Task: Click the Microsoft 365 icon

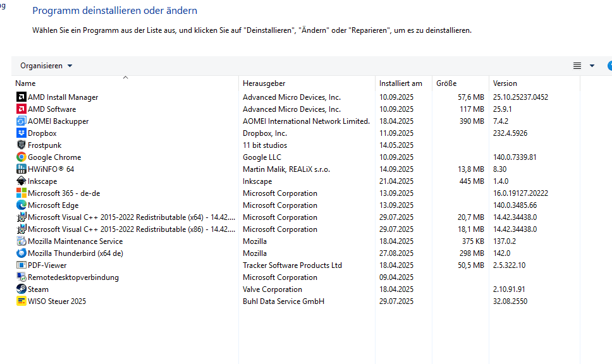Action: pos(21,193)
